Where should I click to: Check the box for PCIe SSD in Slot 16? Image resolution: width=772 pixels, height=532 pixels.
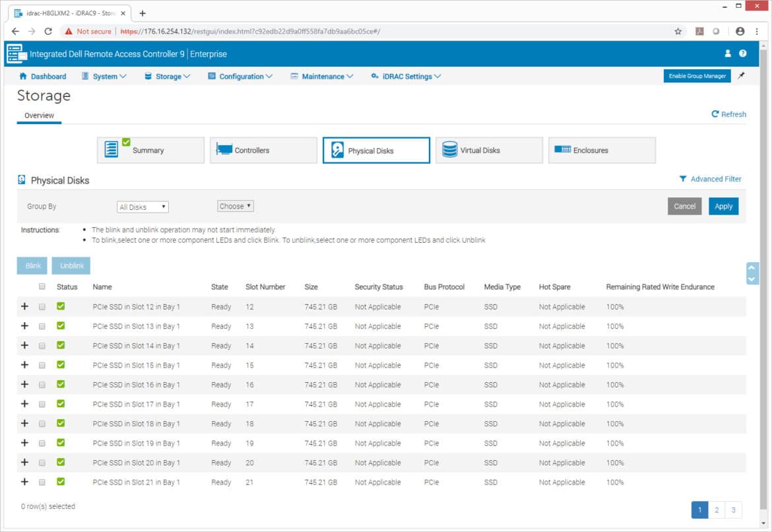pyautogui.click(x=42, y=385)
